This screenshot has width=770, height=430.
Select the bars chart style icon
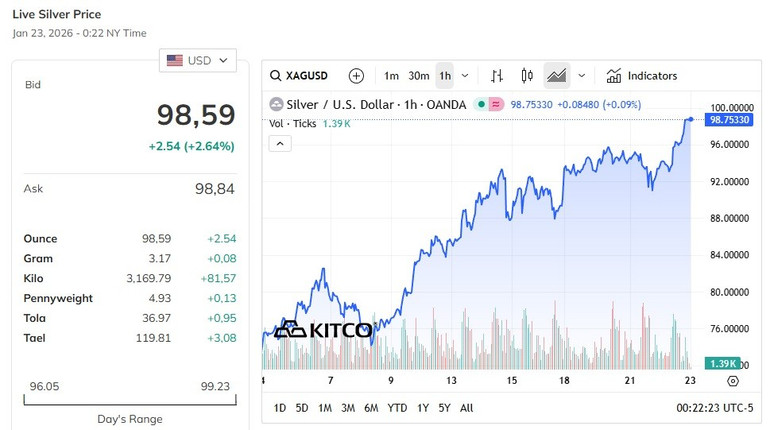coord(497,76)
